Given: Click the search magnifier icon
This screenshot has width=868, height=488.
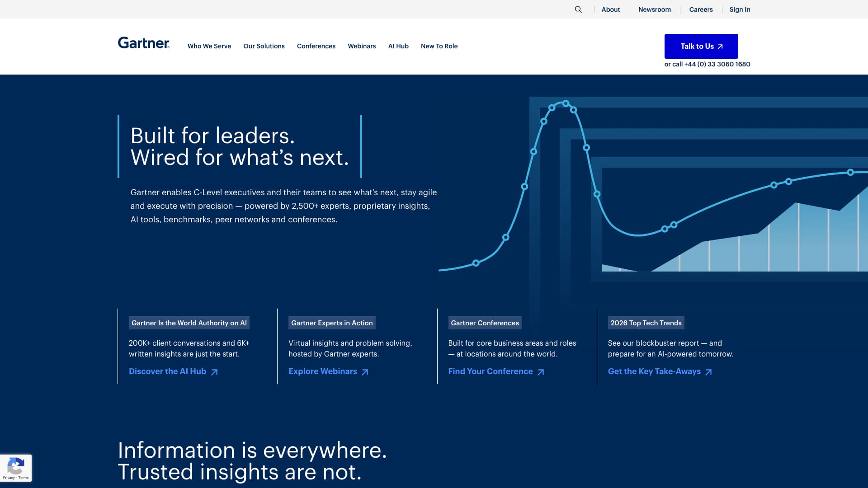Looking at the screenshot, I should pyautogui.click(x=578, y=9).
